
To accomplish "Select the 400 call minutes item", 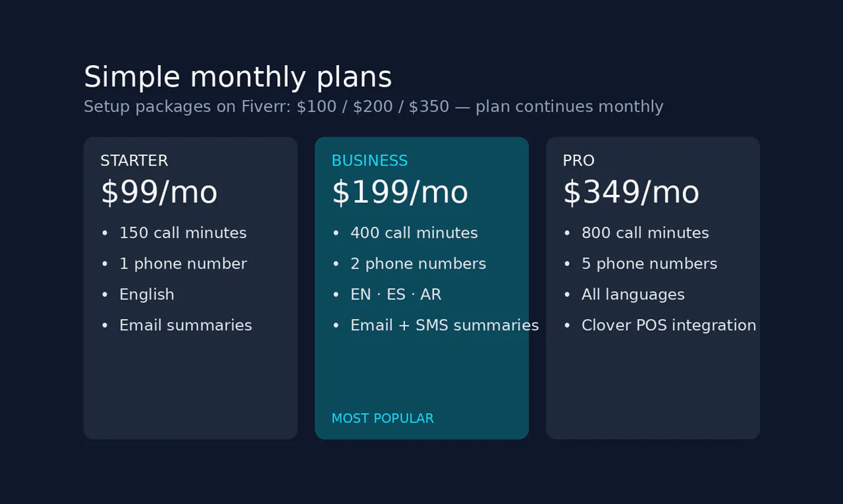I will click(414, 233).
